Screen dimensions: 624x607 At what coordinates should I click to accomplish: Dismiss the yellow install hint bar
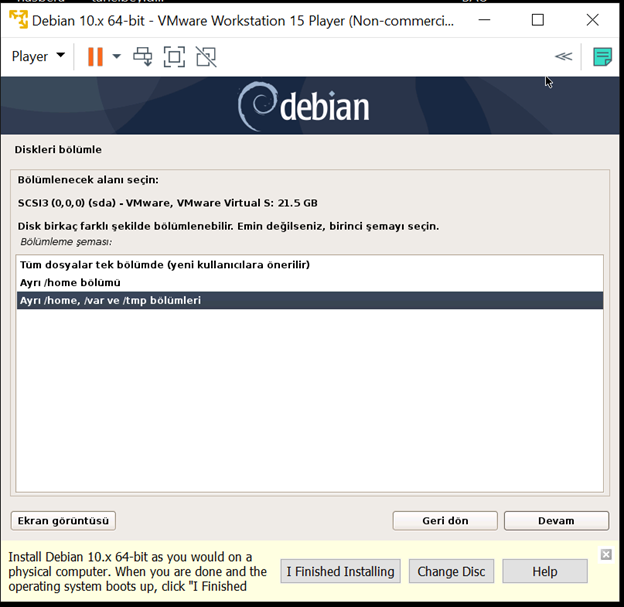(606, 554)
